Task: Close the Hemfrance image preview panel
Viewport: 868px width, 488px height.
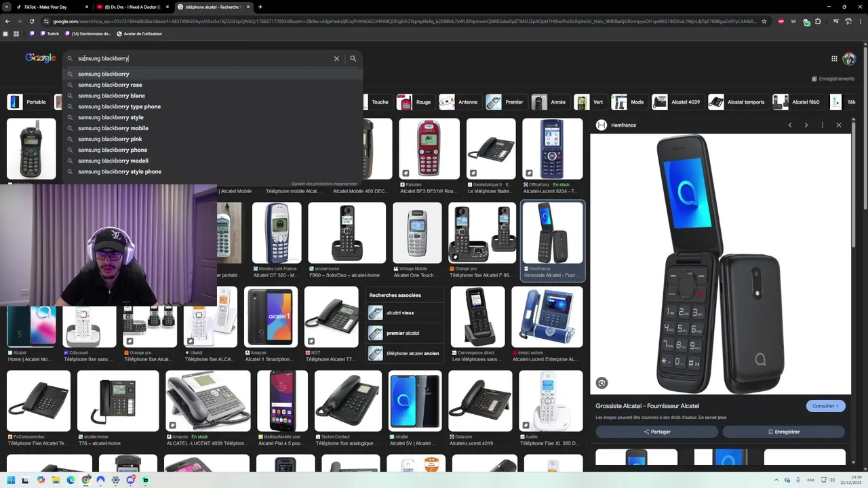Action: [838, 125]
